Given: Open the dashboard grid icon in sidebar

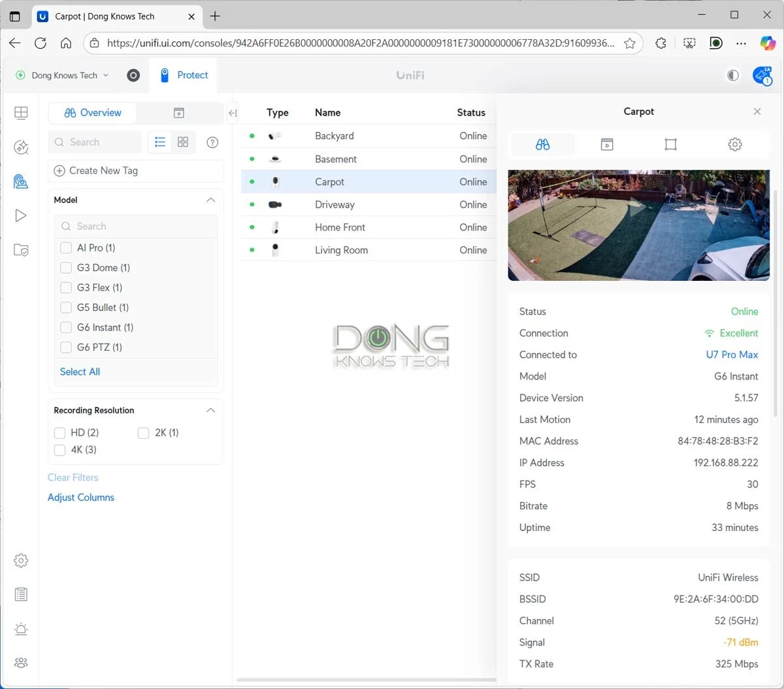Looking at the screenshot, I should click(21, 112).
